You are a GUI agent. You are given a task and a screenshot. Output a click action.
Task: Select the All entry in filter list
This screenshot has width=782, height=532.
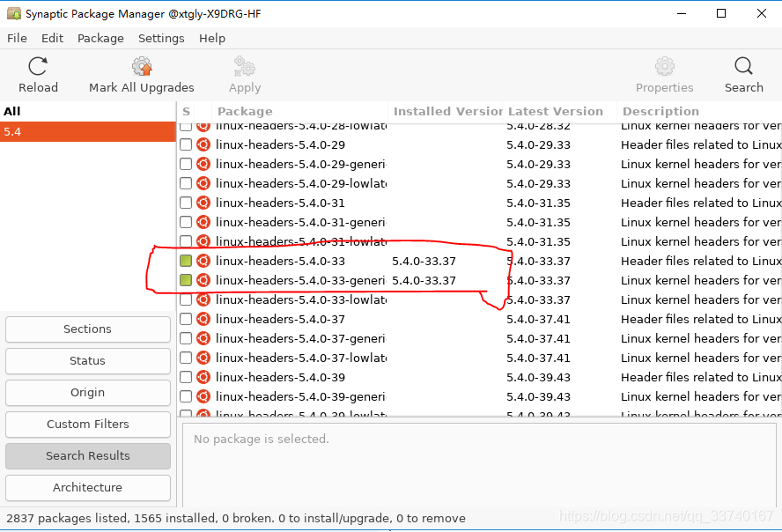coord(88,112)
